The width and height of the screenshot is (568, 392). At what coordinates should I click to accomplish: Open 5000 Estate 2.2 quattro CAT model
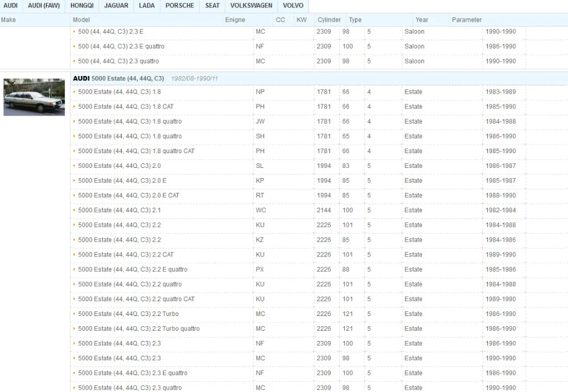[136, 300]
